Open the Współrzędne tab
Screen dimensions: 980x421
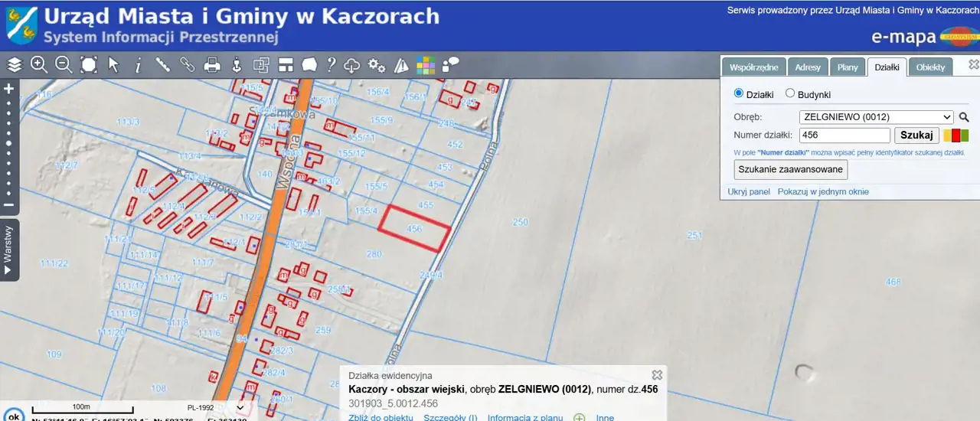pyautogui.click(x=753, y=67)
